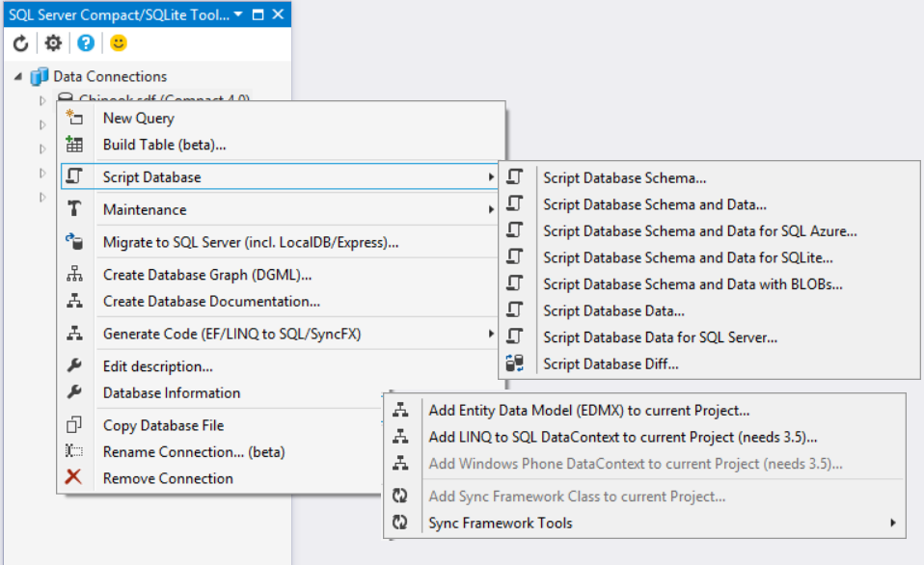Click the blue help question mark icon
The width and height of the screenshot is (924, 565).
(x=86, y=43)
